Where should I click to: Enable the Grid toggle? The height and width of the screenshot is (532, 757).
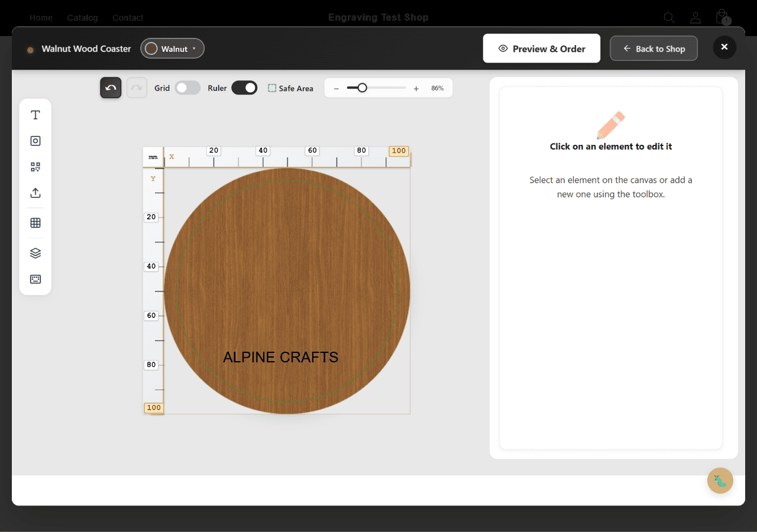[x=187, y=87]
